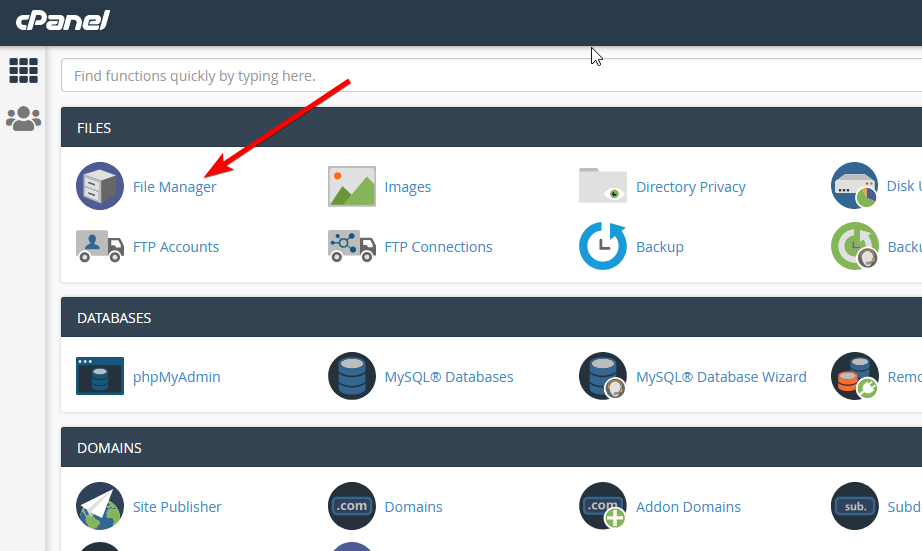Open the Addon Domains link
This screenshot has height=551, width=922.
pos(688,507)
